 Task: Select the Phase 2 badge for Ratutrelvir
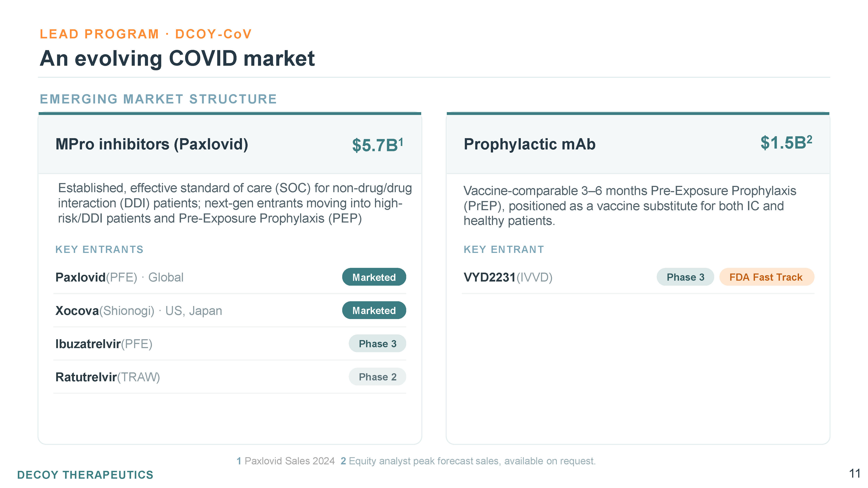(377, 377)
